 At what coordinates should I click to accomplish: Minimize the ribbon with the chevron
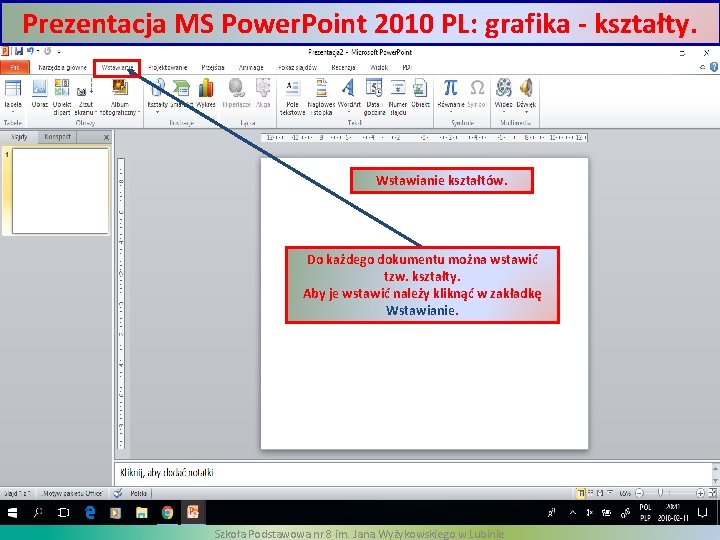[x=703, y=67]
